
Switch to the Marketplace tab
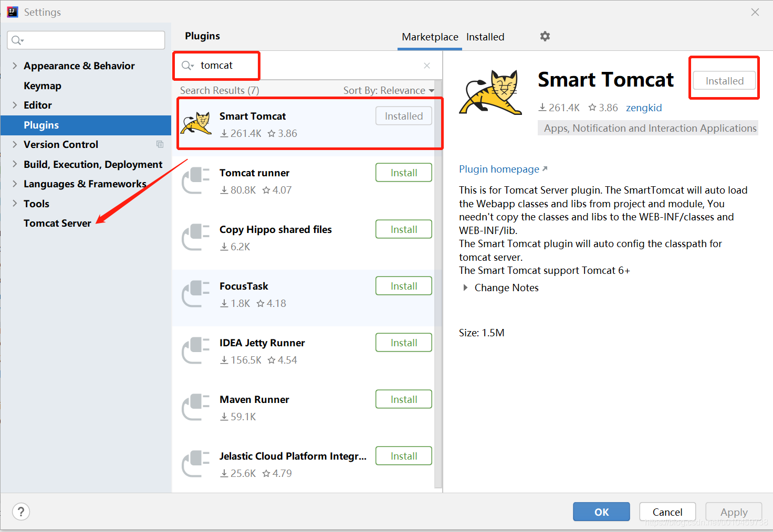click(430, 37)
